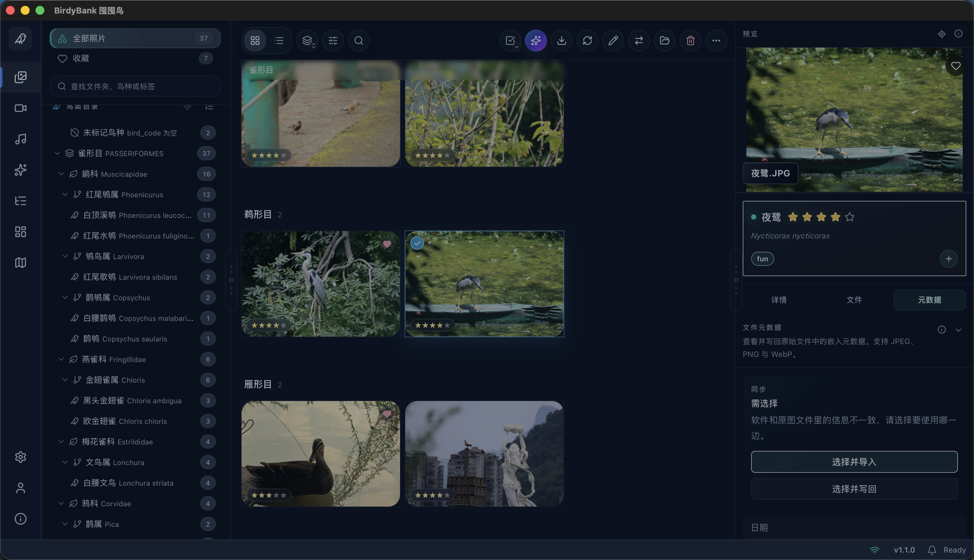
Task: Click the purple AI sparkle identify button
Action: click(536, 40)
